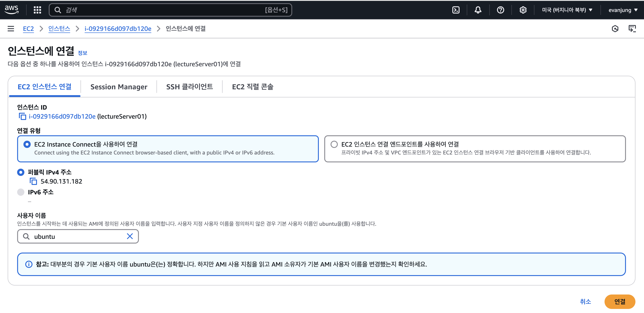Launch CloudShell terminal icon
This screenshot has height=313, width=644.
pos(456,10)
